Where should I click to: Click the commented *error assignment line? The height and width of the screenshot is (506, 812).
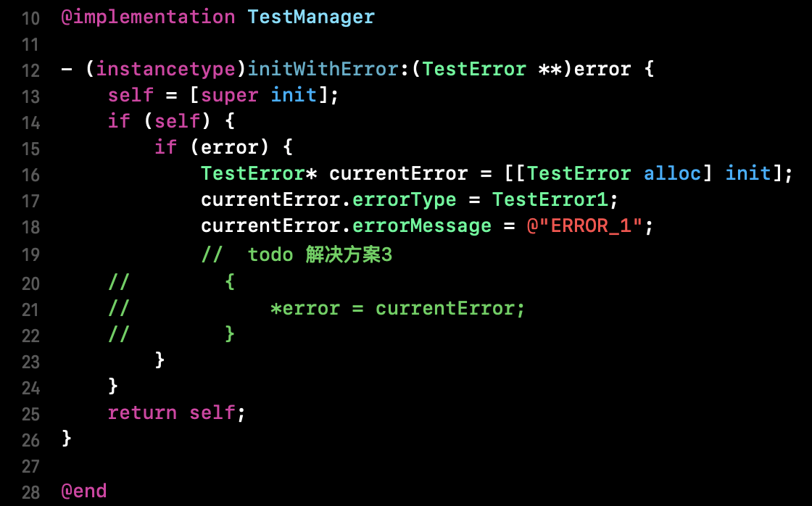(397, 309)
